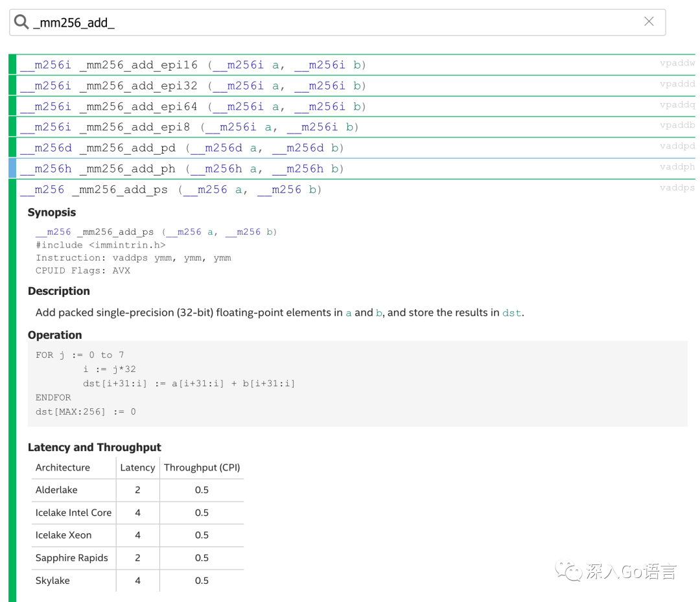This screenshot has width=700, height=602.
Task: Click Icelake Xeon latency value 4
Action: 137,535
